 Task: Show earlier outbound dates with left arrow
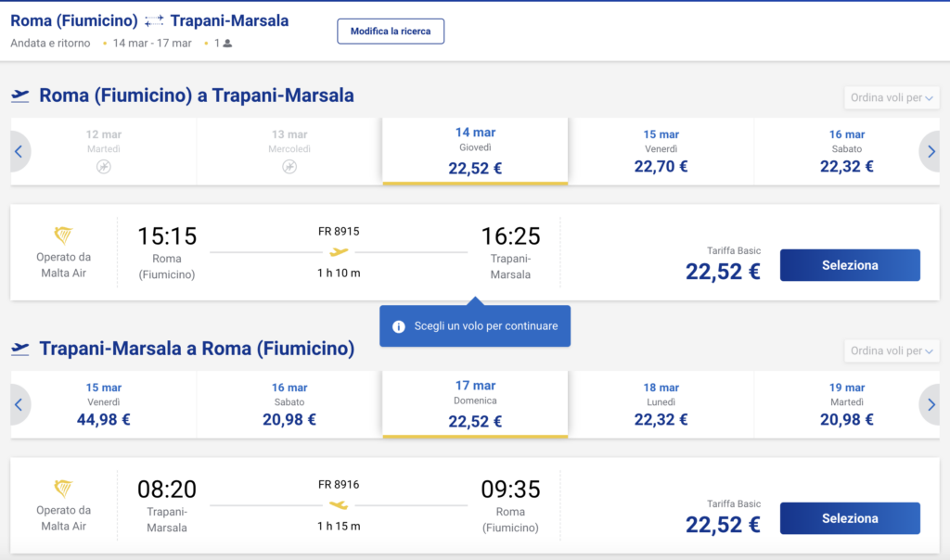(19, 151)
